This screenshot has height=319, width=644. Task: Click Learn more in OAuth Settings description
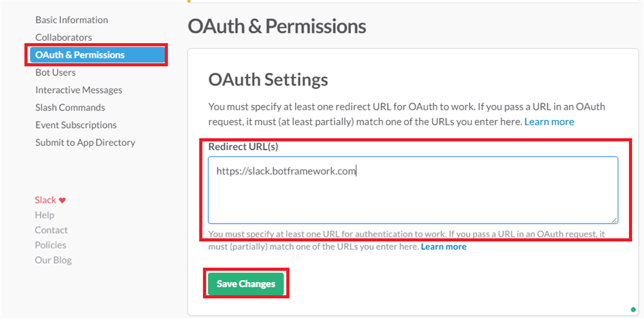549,122
